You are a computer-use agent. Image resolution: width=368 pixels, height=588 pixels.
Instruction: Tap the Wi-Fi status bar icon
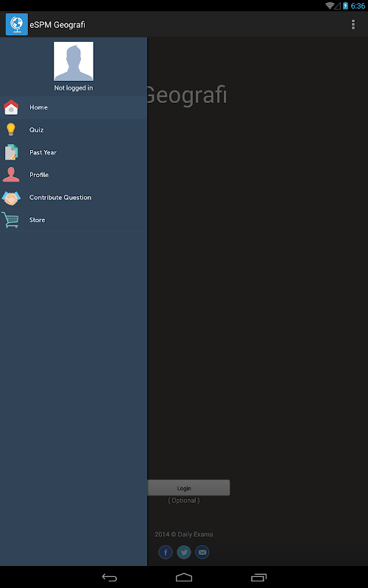330,5
